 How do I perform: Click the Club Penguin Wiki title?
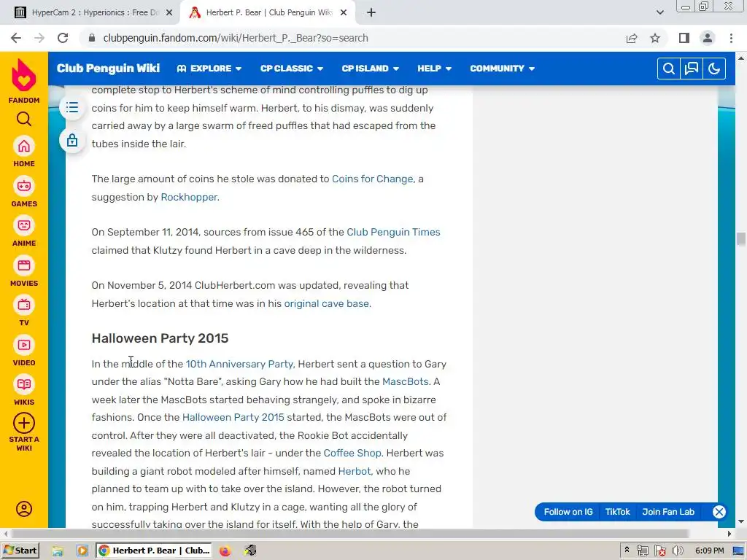tap(108, 69)
